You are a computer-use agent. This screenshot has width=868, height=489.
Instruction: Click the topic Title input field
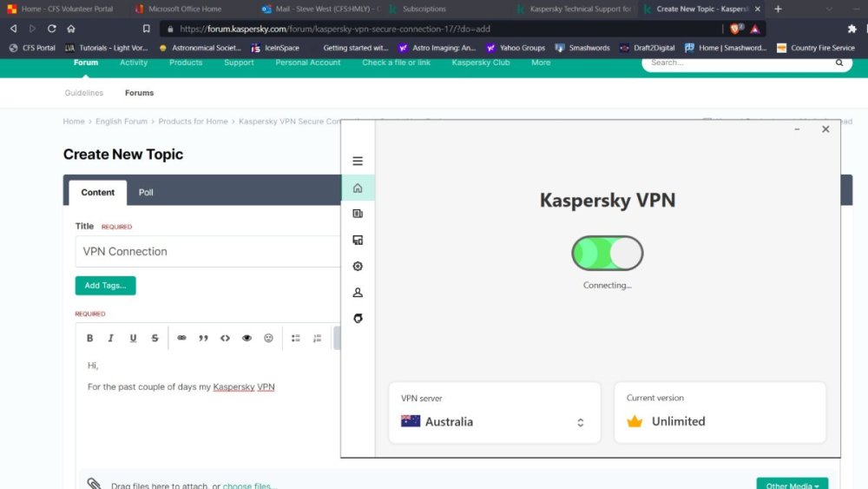pyautogui.click(x=208, y=251)
